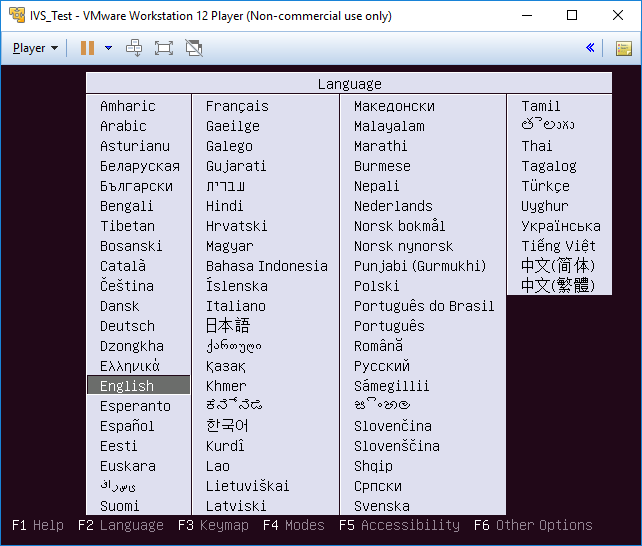
Task: Select Norsk bokmål
Action: pyautogui.click(x=399, y=226)
